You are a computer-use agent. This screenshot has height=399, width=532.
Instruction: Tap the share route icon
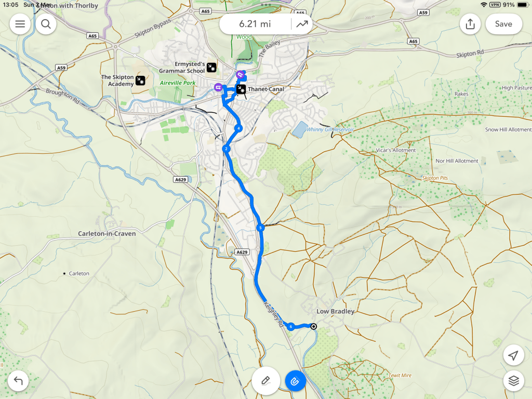click(470, 24)
